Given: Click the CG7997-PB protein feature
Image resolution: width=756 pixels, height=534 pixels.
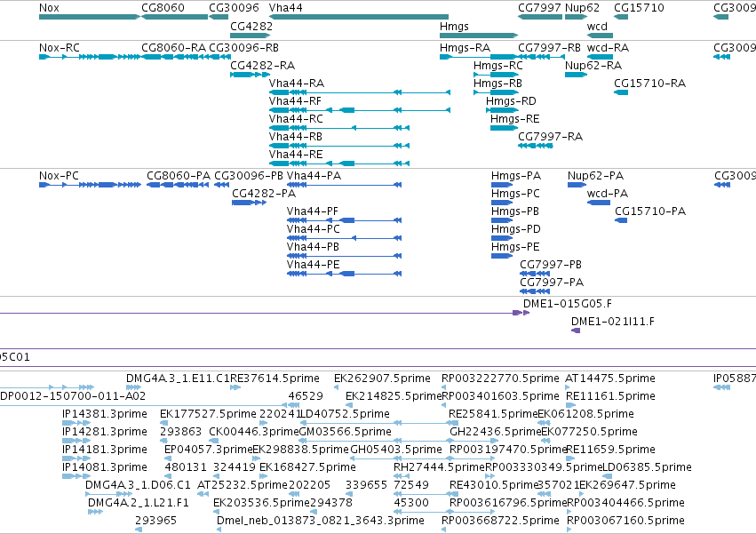Looking at the screenshot, I should 535,274.
